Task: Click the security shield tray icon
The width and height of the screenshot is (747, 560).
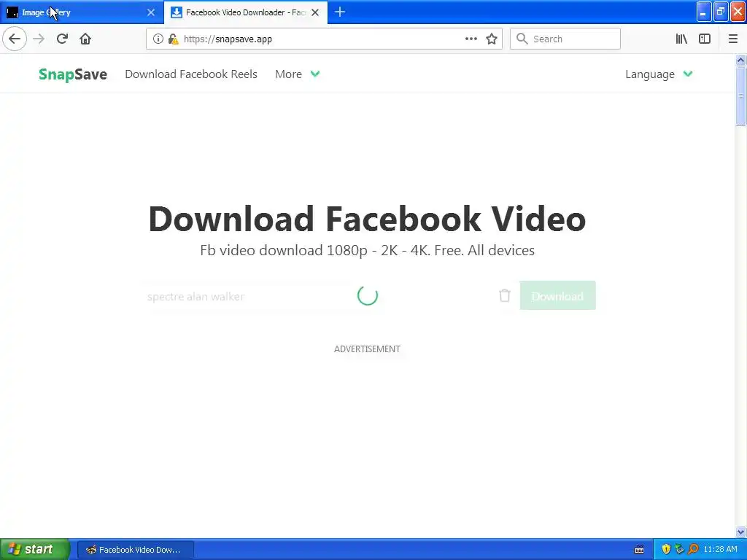Action: click(x=666, y=550)
